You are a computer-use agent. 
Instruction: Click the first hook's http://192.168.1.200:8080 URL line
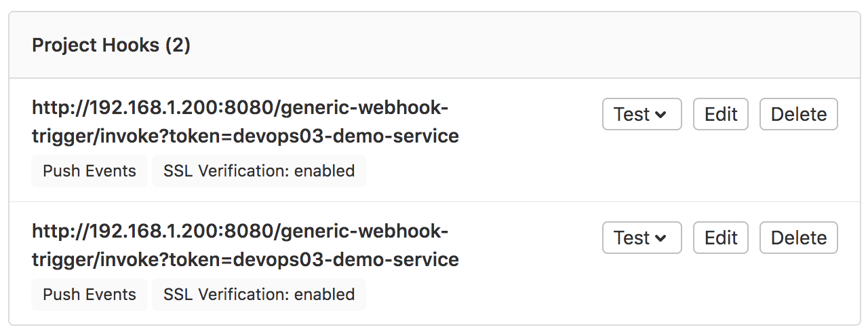pos(240,108)
